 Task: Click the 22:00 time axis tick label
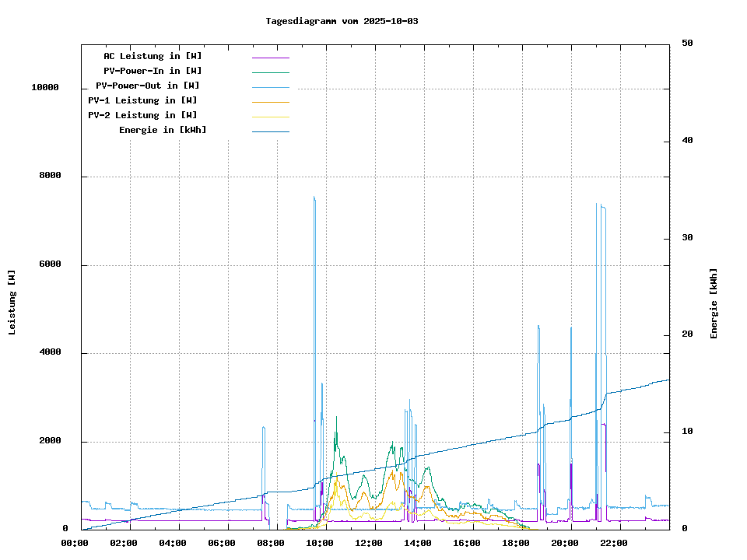[x=614, y=543]
